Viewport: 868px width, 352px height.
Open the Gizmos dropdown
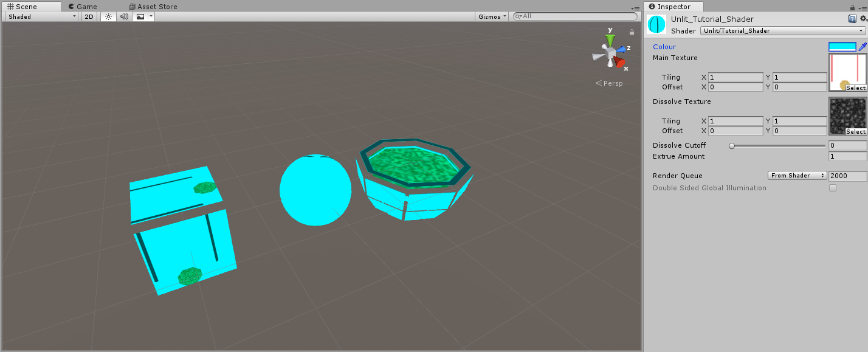tap(491, 16)
